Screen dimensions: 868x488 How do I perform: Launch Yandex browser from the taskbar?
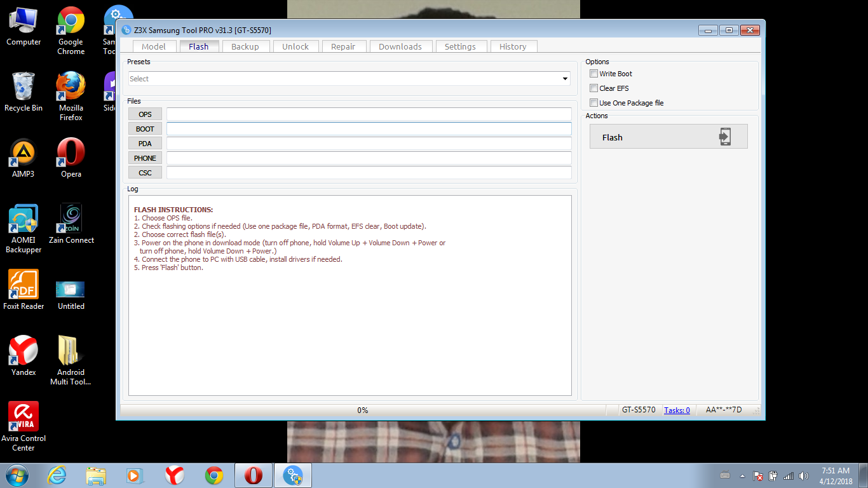tap(175, 475)
